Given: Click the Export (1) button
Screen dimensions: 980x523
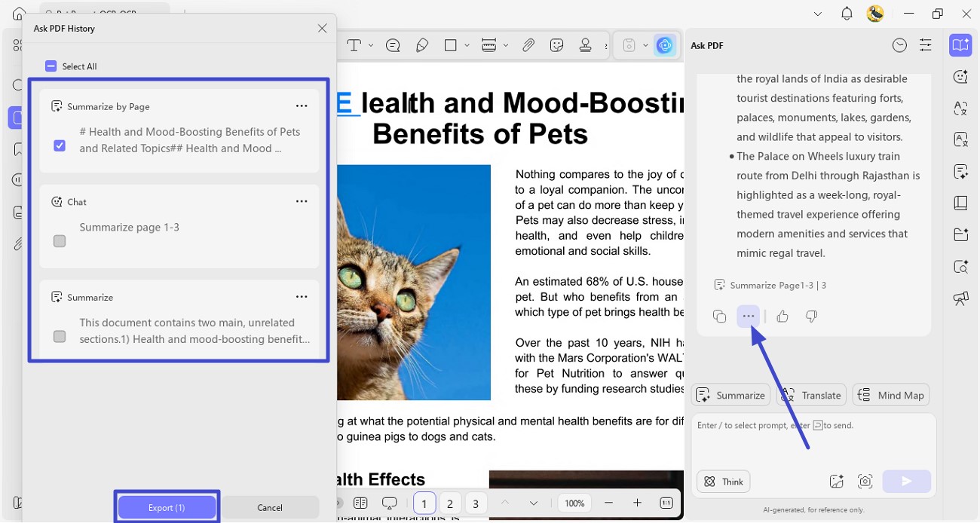Looking at the screenshot, I should point(167,507).
